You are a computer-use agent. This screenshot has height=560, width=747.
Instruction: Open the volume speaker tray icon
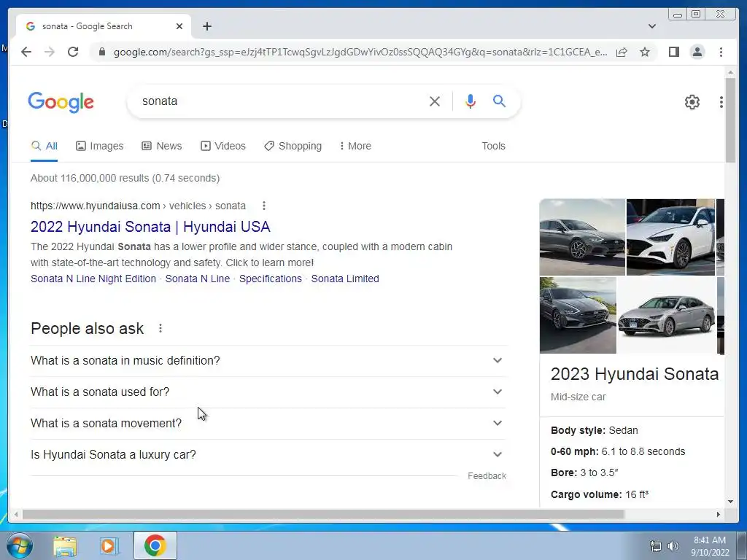[x=673, y=546]
